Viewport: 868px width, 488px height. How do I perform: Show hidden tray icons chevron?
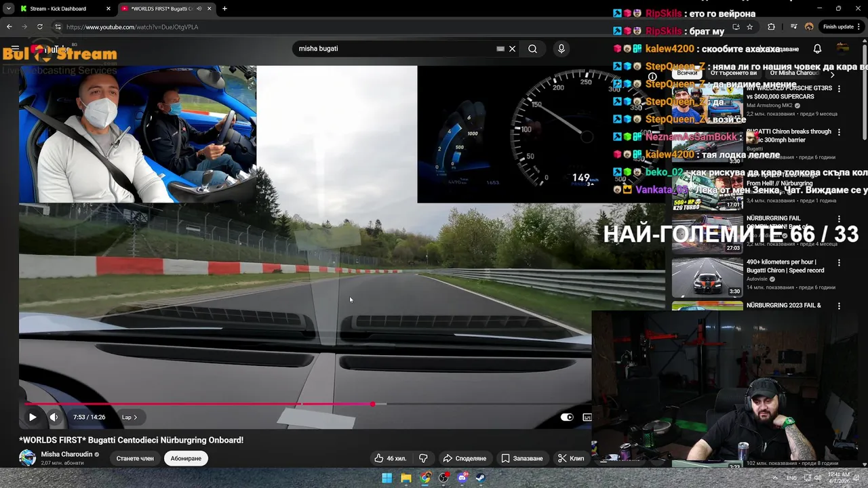click(x=775, y=478)
